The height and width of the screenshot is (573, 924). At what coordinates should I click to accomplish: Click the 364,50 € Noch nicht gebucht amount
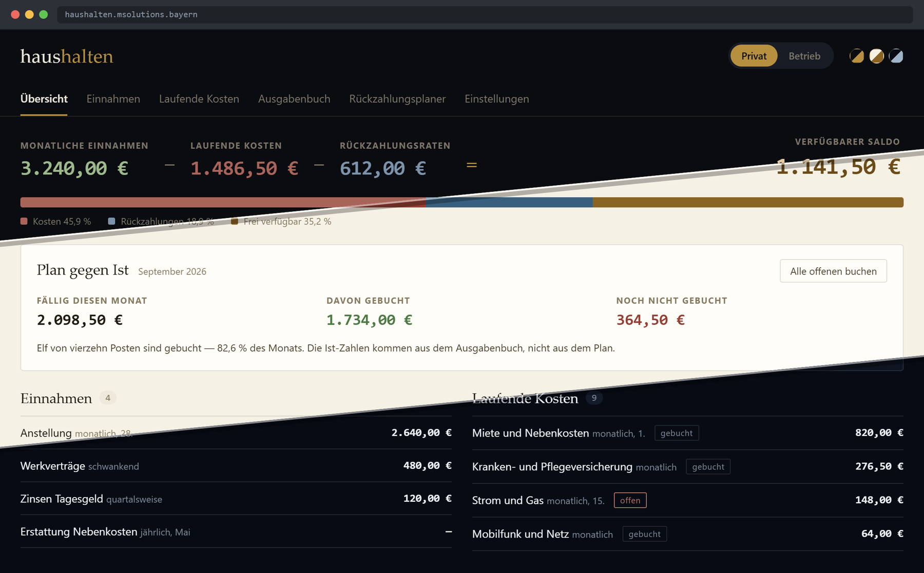click(x=650, y=320)
